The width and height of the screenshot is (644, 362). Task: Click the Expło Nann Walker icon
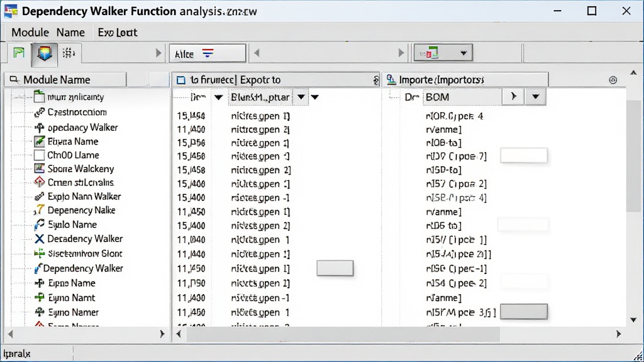40,196
